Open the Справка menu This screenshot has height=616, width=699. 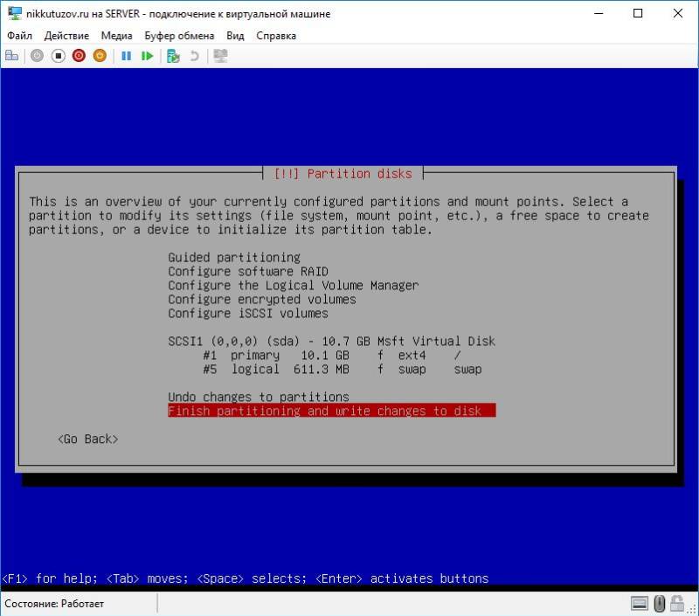pos(276,36)
